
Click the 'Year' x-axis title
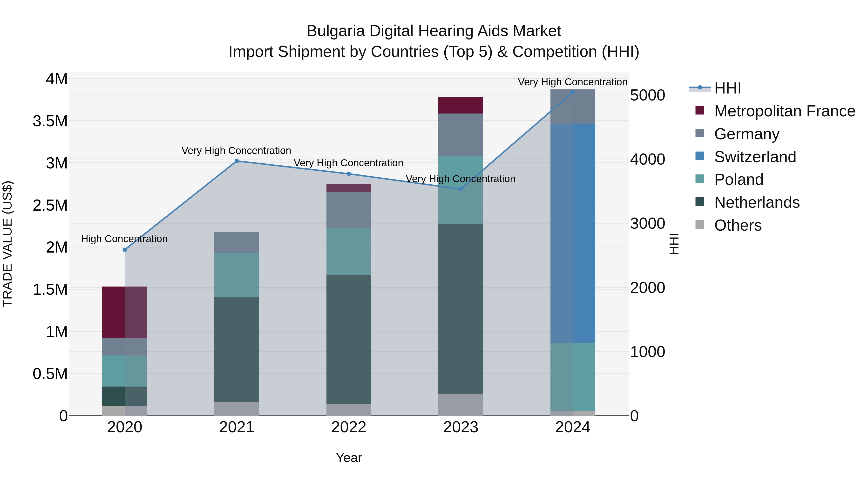click(349, 458)
